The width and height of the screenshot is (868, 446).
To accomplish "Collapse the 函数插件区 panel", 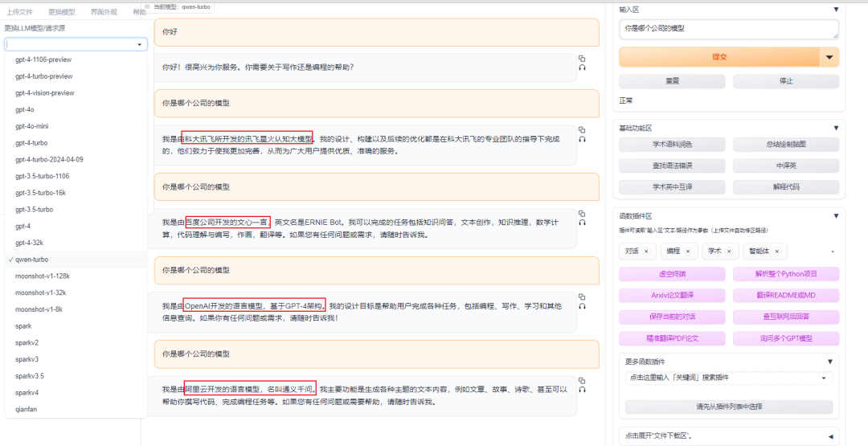I will [836, 216].
